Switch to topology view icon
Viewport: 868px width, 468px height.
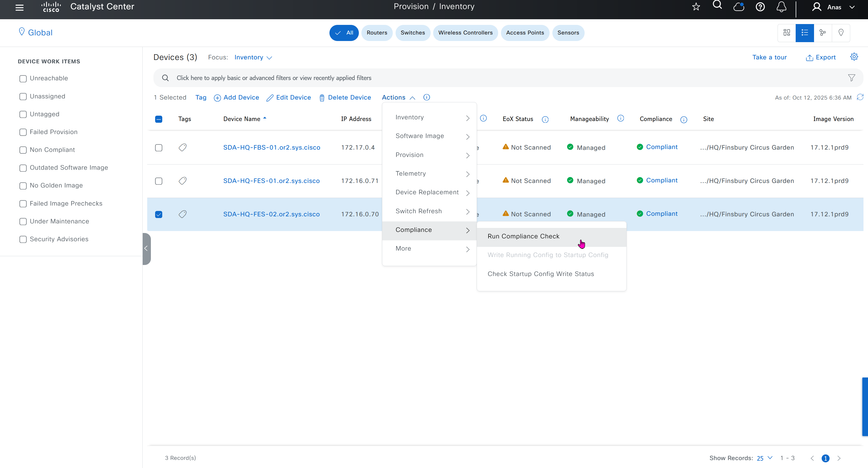[x=823, y=33]
